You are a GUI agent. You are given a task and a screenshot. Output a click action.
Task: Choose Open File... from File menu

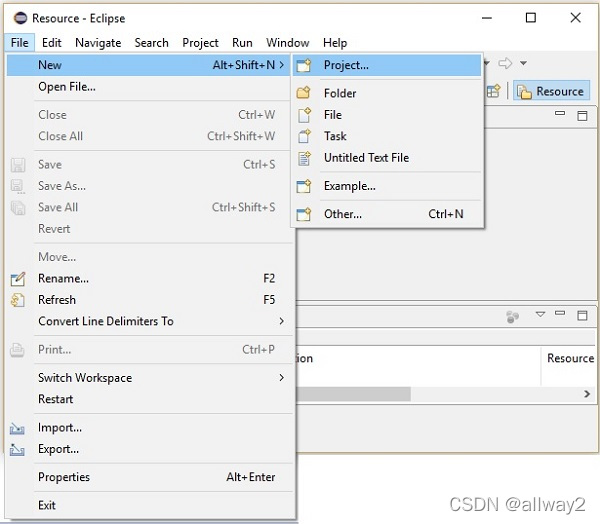tap(148, 87)
